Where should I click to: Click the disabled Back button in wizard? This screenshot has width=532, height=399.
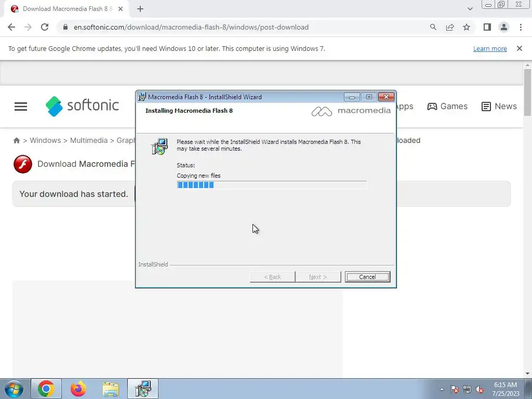tap(272, 277)
